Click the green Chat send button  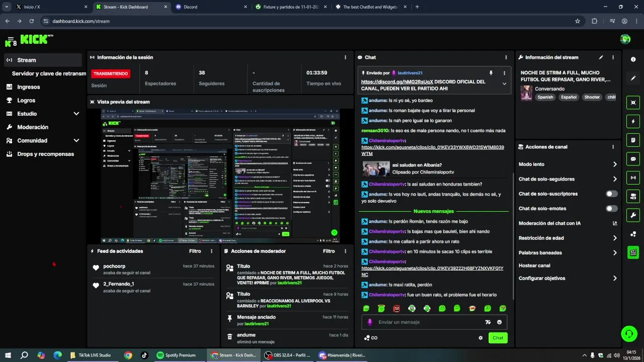click(x=498, y=338)
